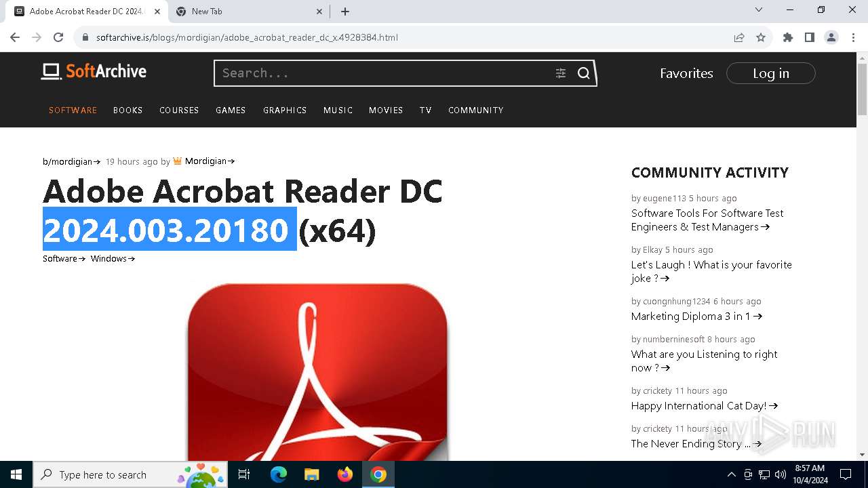
Task: Open Marketing Diploma 3 in 1 post
Action: pos(696,317)
